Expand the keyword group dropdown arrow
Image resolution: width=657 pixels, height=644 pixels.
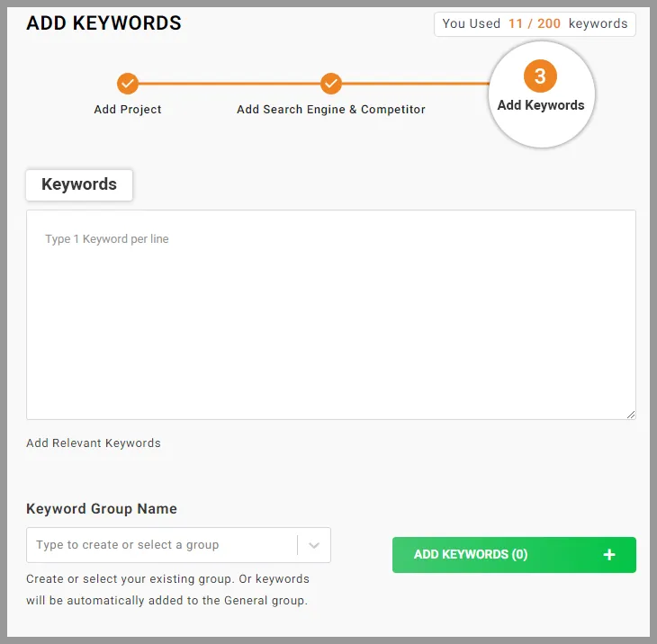pyautogui.click(x=314, y=545)
